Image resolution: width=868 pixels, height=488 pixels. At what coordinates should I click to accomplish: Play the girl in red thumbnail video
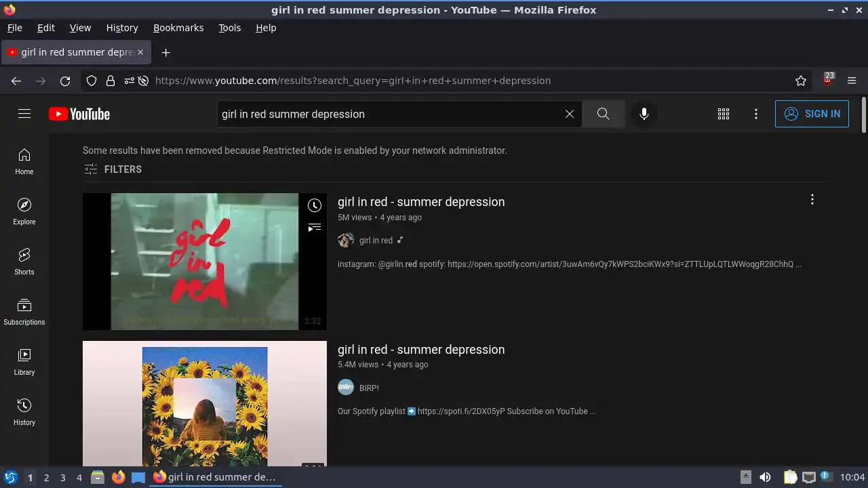[x=205, y=262]
